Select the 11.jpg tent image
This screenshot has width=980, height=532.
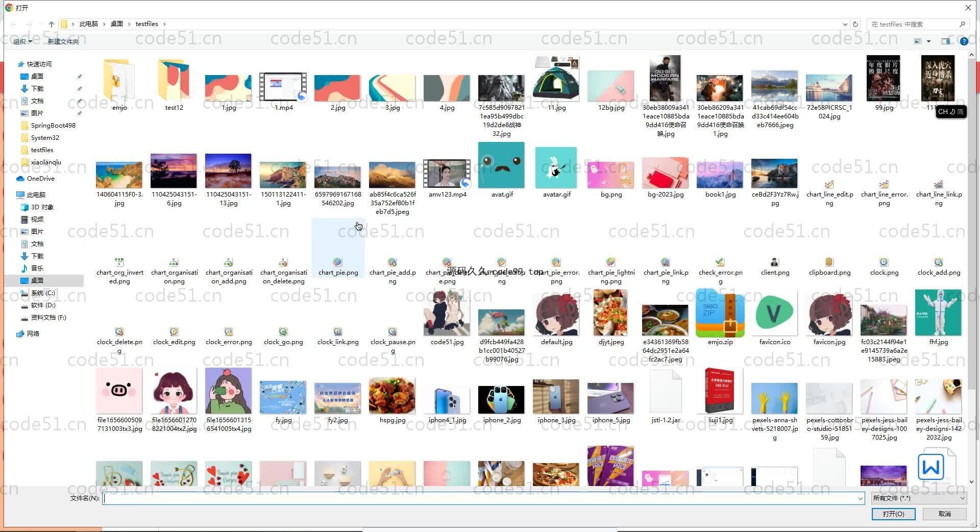click(556, 79)
